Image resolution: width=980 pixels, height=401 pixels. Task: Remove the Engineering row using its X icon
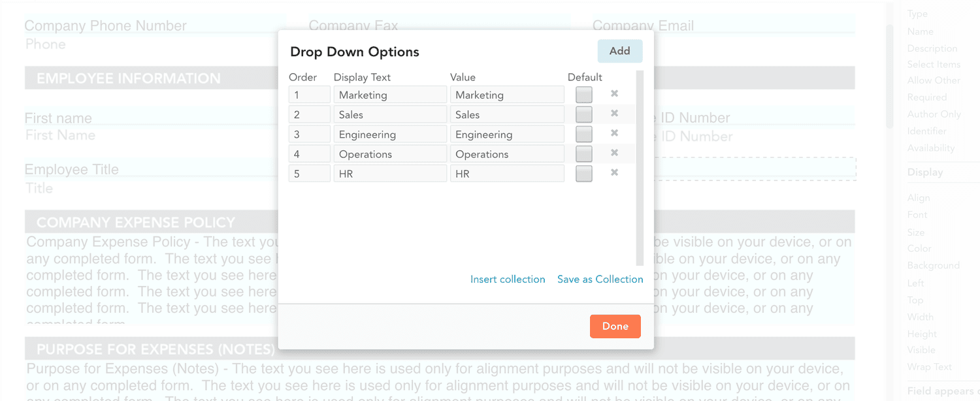pyautogui.click(x=613, y=133)
